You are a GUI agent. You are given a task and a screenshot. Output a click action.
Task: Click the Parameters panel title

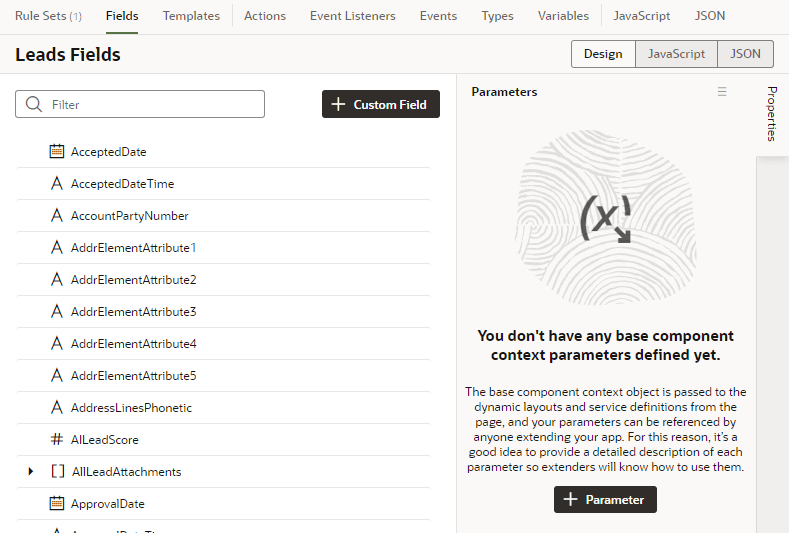click(504, 92)
